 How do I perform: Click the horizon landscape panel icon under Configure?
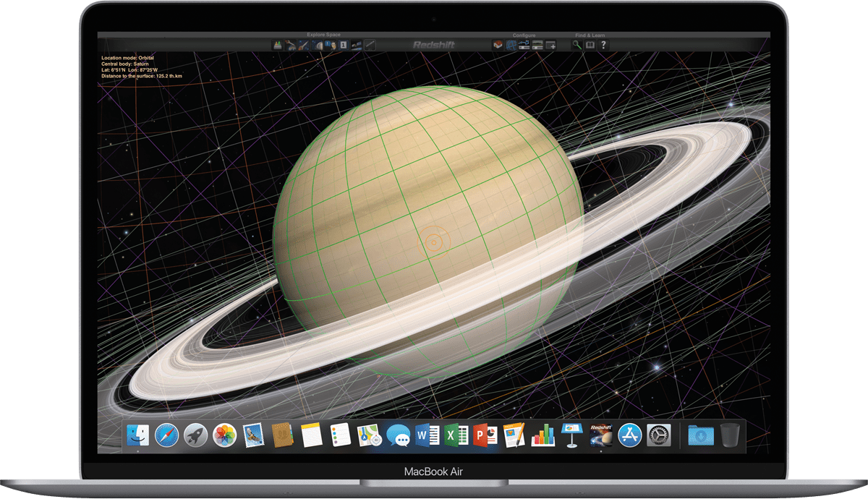pos(537,45)
